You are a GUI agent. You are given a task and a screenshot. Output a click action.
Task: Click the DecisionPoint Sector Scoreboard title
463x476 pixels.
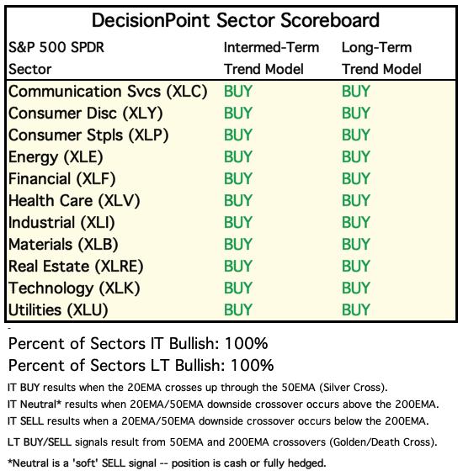click(236, 21)
